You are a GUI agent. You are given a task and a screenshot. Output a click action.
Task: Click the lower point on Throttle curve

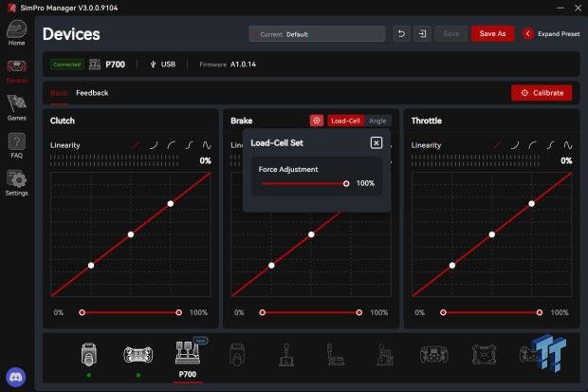coord(452,265)
